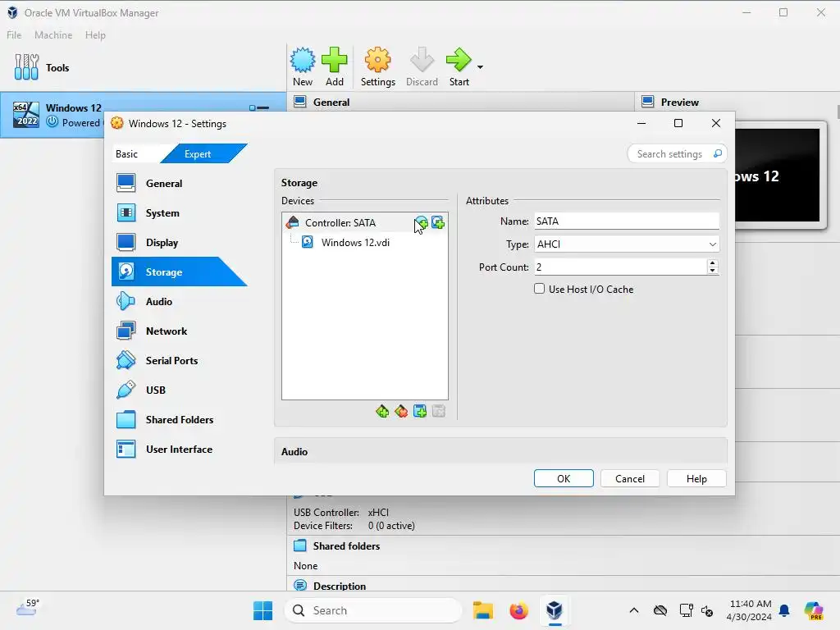
Task: Click the add attachment icon below devices
Action: pyautogui.click(x=420, y=412)
